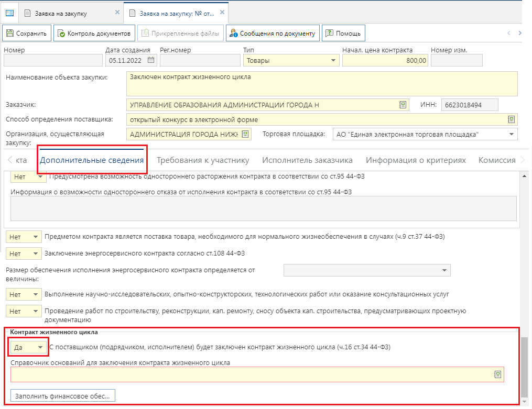Click the toolbar right arrow

(x=520, y=33)
